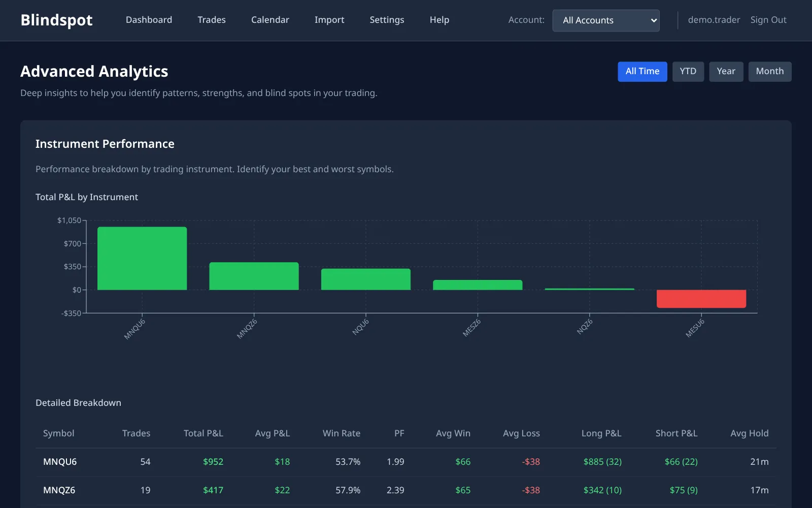
Task: Click the Avg Loss column header
Action: coord(521,433)
